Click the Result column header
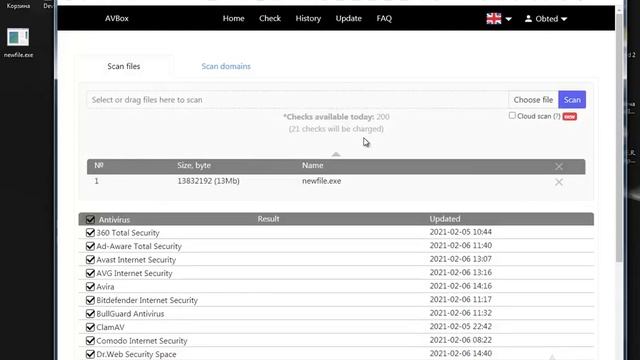This screenshot has height=360, width=640. [x=268, y=219]
